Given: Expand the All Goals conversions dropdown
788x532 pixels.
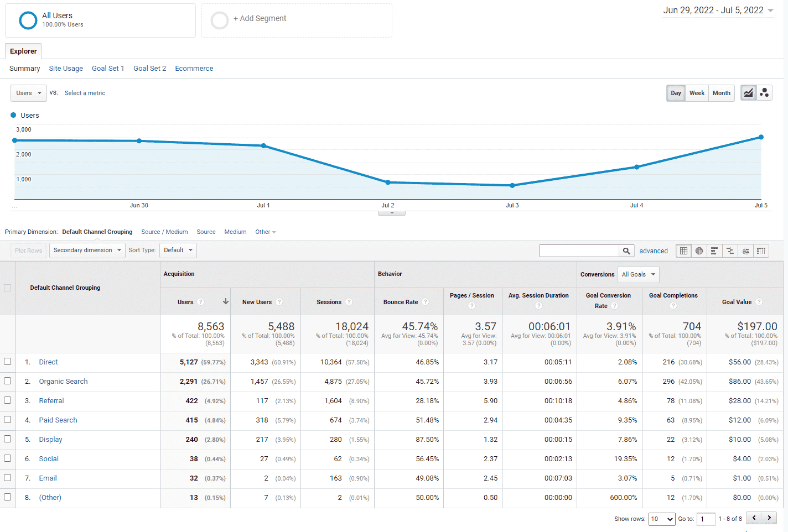Looking at the screenshot, I should pos(638,274).
